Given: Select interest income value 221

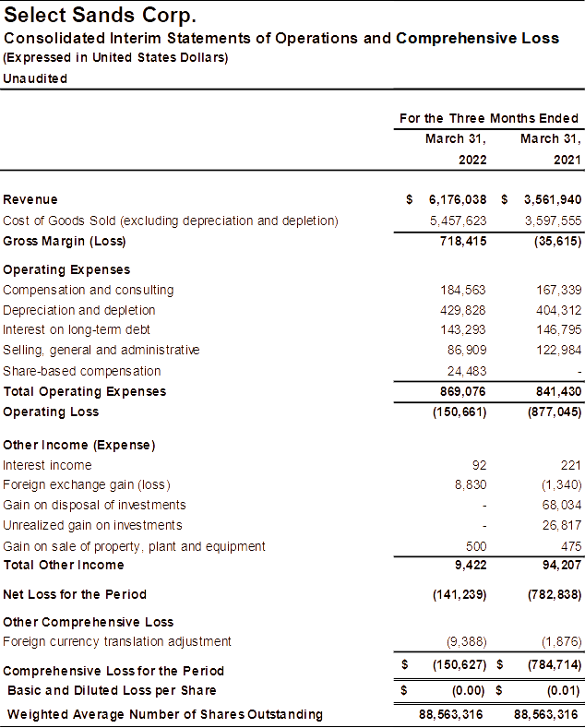Looking at the screenshot, I should [570, 465].
